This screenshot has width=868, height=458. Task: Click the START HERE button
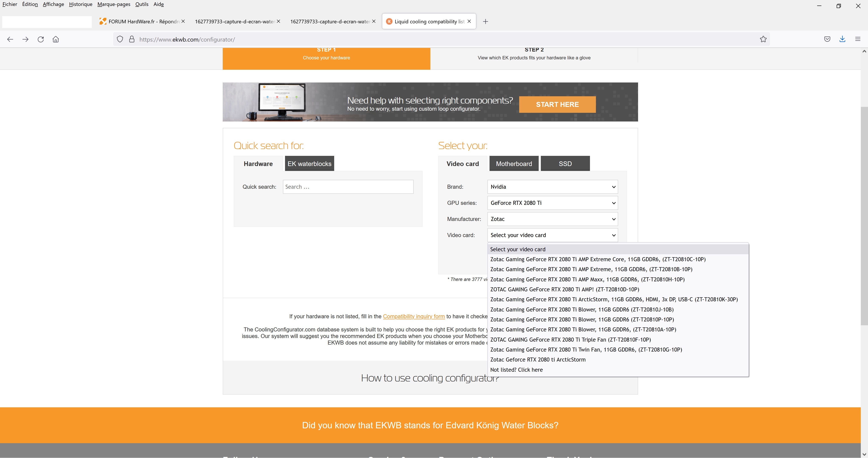point(557,105)
